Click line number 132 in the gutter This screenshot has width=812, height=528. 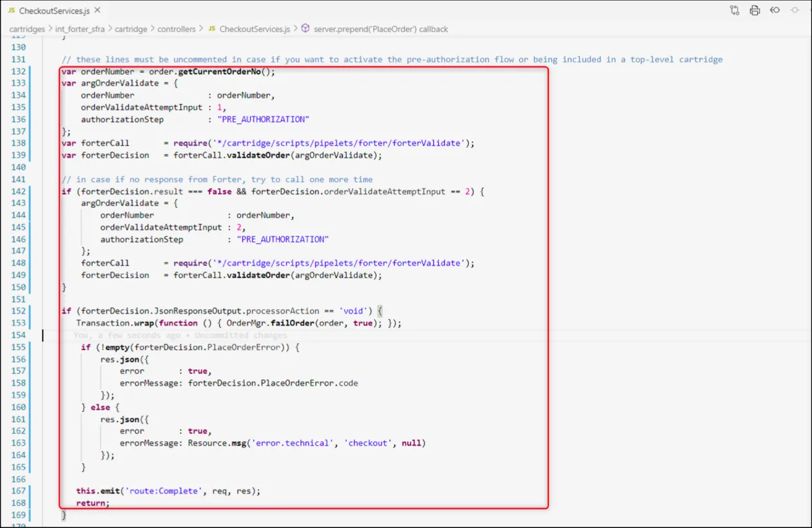[19, 71]
